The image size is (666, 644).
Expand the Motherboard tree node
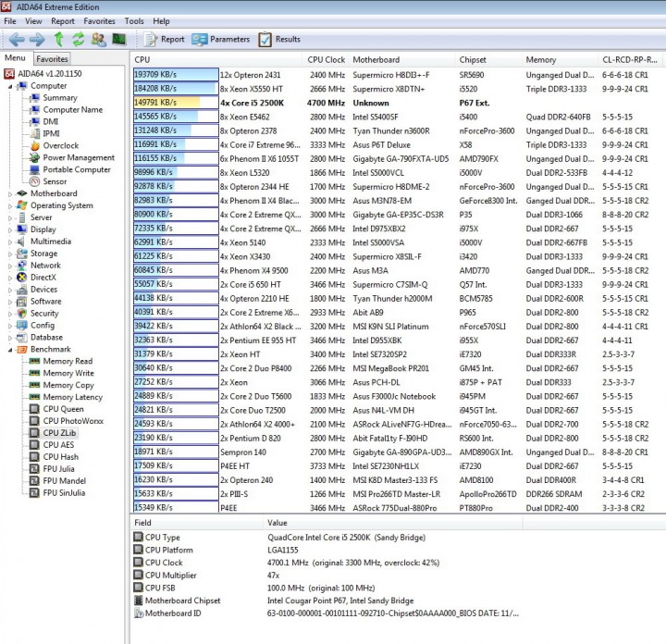[10, 193]
